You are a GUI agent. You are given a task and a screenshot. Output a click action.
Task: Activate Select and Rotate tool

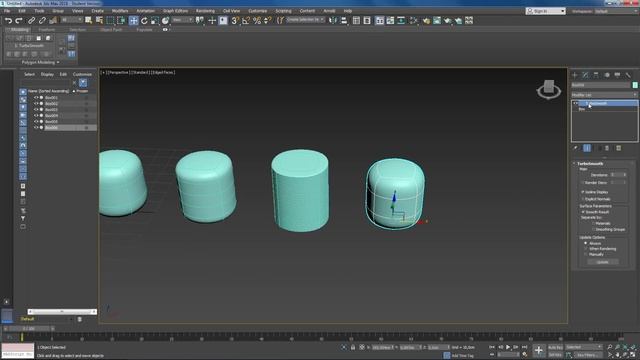point(144,20)
